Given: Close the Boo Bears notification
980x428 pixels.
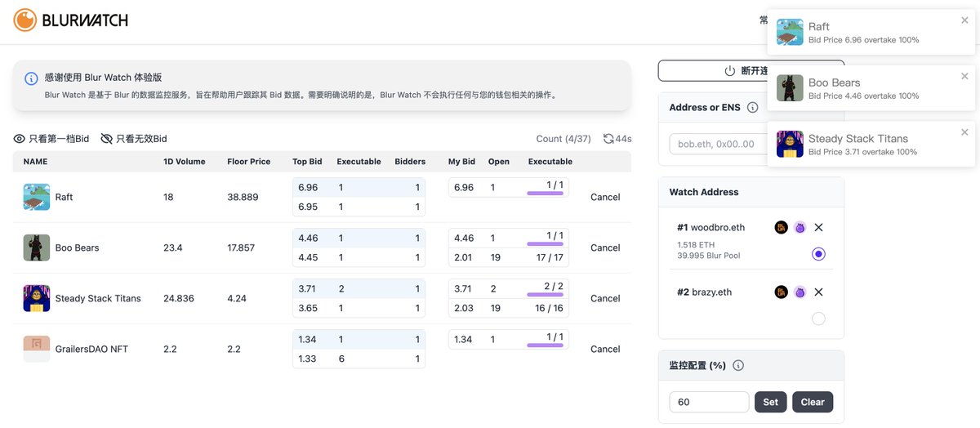Looking at the screenshot, I should click(964, 76).
